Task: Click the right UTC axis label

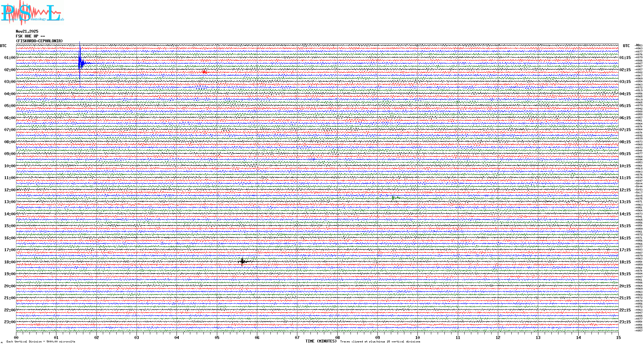Action: (x=626, y=46)
